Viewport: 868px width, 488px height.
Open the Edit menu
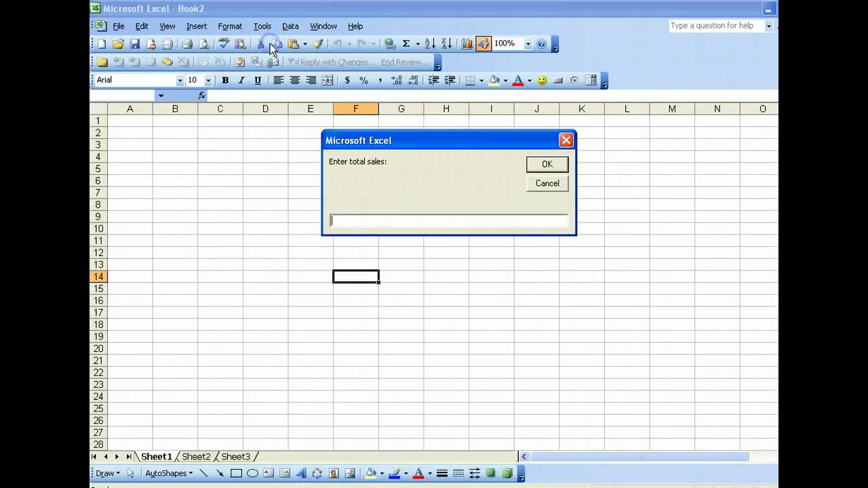(142, 26)
